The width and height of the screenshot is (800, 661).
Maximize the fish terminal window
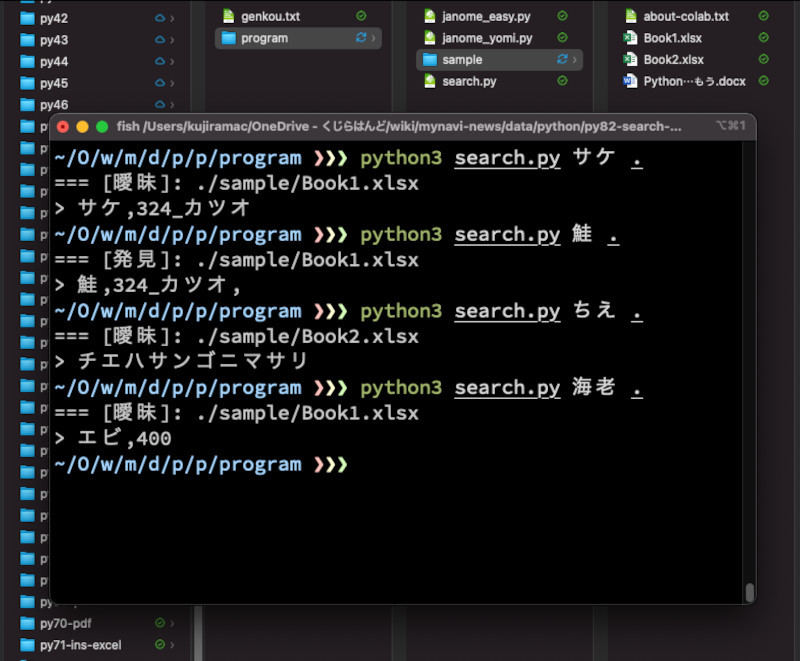pos(102,126)
